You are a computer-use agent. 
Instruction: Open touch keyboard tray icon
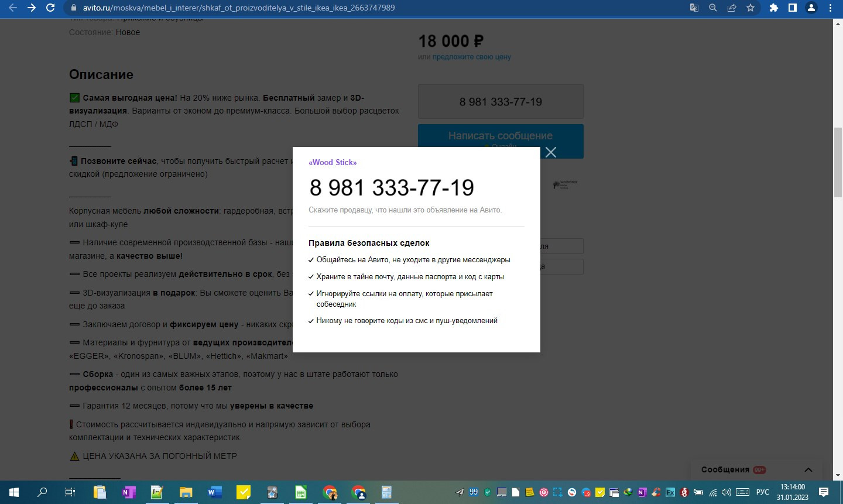pyautogui.click(x=743, y=492)
